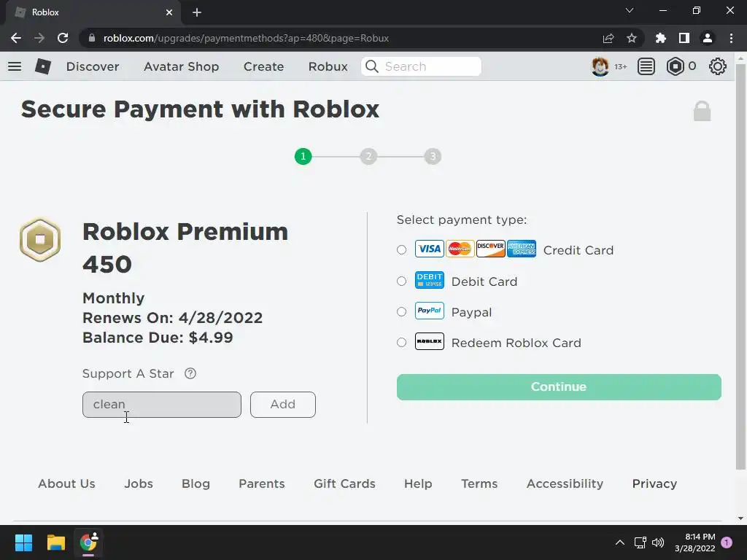Open the Accessibility footer link

click(565, 483)
